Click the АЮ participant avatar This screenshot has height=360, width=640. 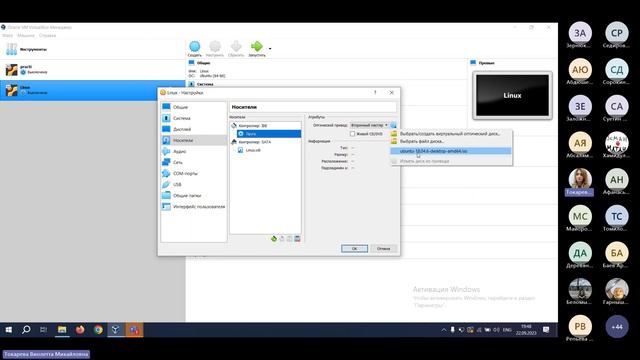[580, 70]
